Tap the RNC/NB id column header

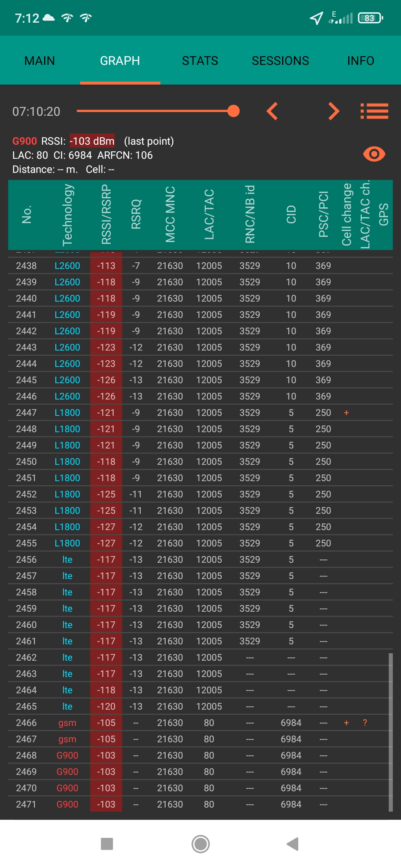[250, 214]
